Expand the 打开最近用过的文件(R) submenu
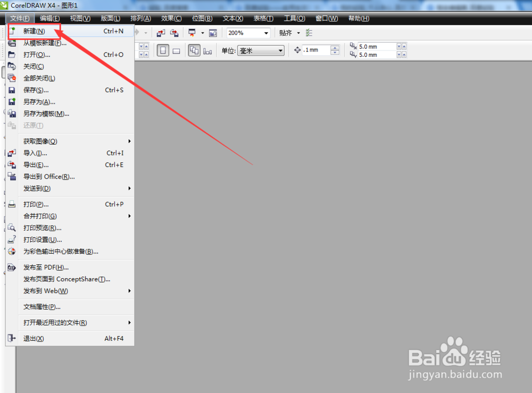 129,322
